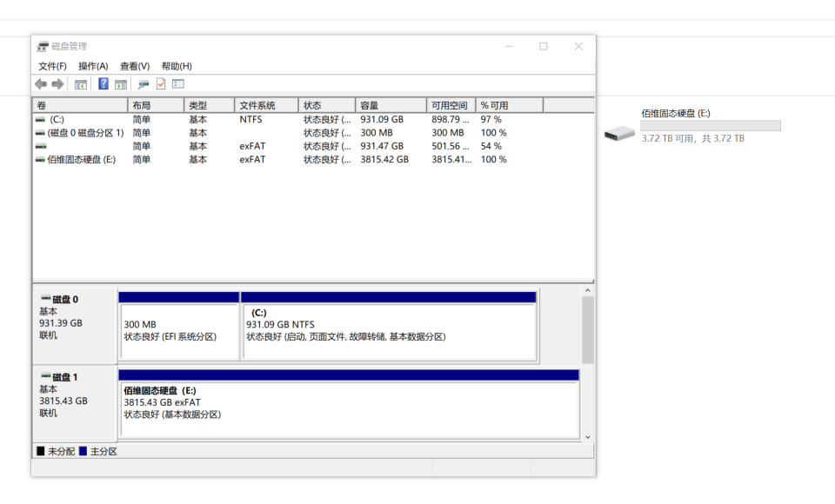835x504 pixels.
Task: Click the NTFS file system cell
Action: point(250,120)
